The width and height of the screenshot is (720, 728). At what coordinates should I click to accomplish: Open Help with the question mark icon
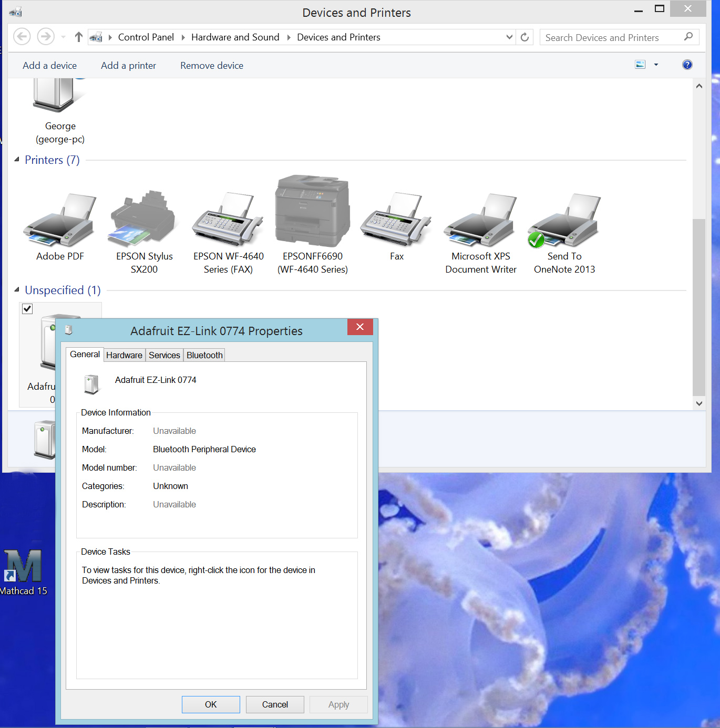coord(687,65)
